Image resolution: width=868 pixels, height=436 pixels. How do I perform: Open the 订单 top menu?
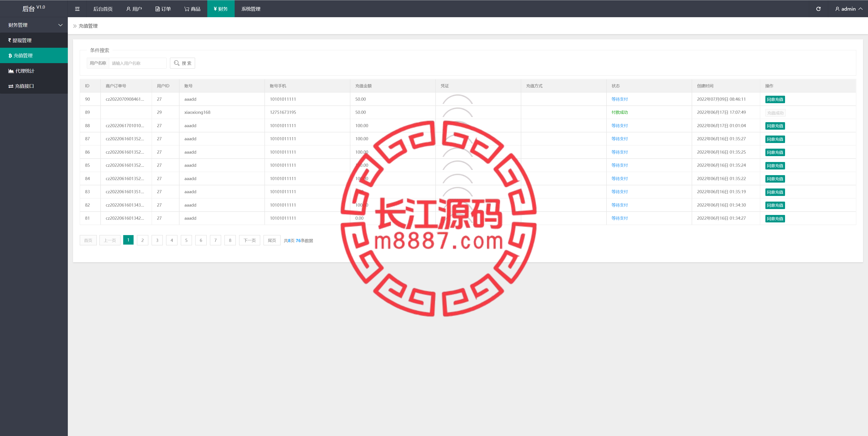pos(163,9)
